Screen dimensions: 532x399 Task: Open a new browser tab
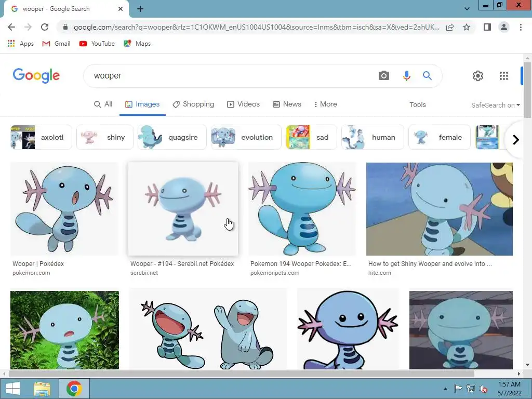point(140,9)
